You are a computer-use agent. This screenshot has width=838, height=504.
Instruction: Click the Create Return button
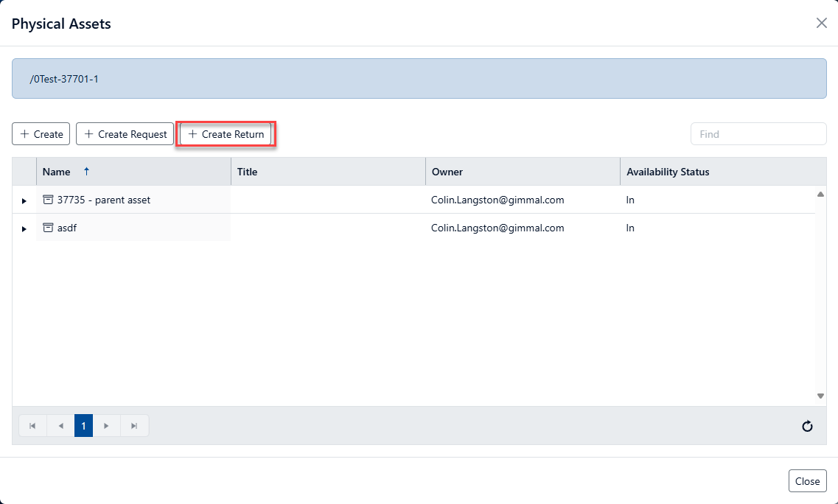coord(226,134)
